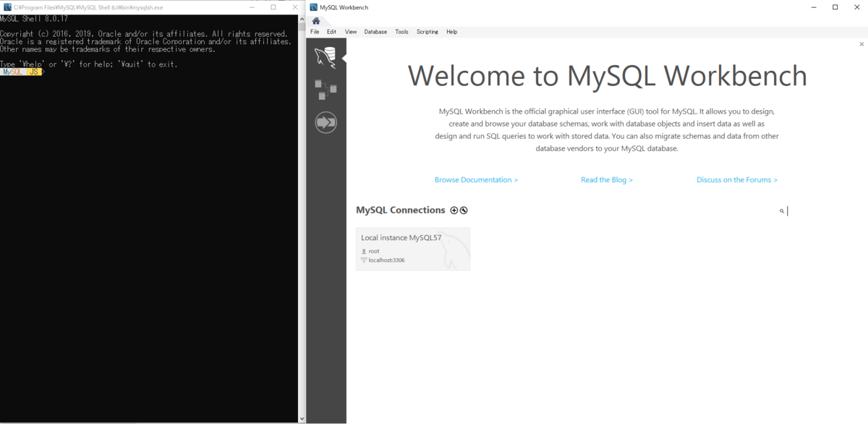Open the Database menu
This screenshot has width=868, height=424.
[x=375, y=32]
